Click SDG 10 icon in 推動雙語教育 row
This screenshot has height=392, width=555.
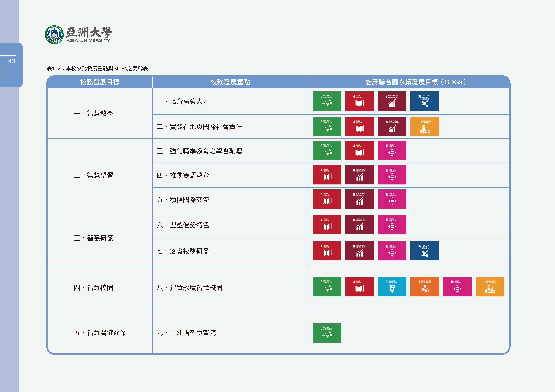392,175
